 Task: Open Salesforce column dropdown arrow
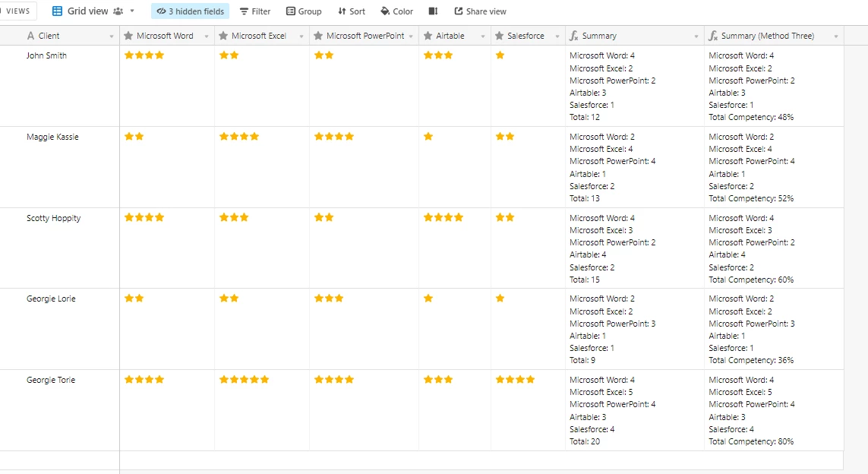click(557, 36)
